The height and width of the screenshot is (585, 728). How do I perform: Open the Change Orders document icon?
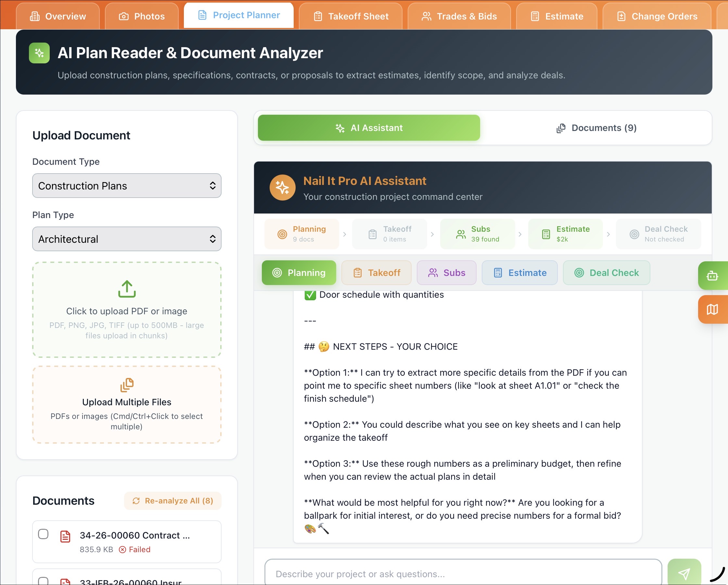(x=621, y=16)
